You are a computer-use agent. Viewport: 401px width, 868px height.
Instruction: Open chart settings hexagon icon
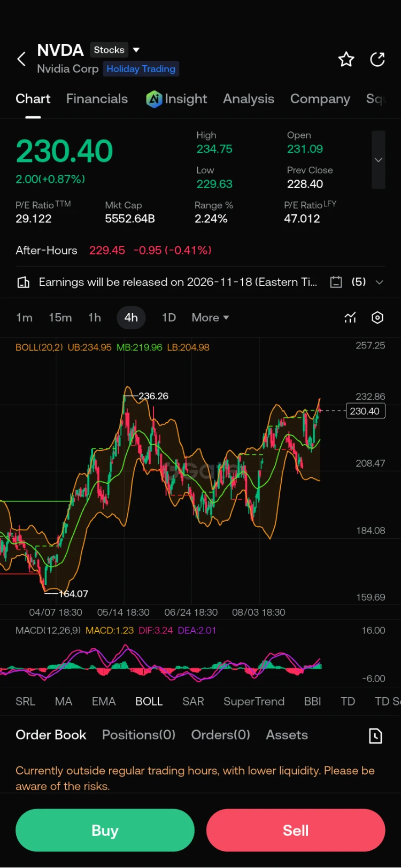[x=377, y=317]
